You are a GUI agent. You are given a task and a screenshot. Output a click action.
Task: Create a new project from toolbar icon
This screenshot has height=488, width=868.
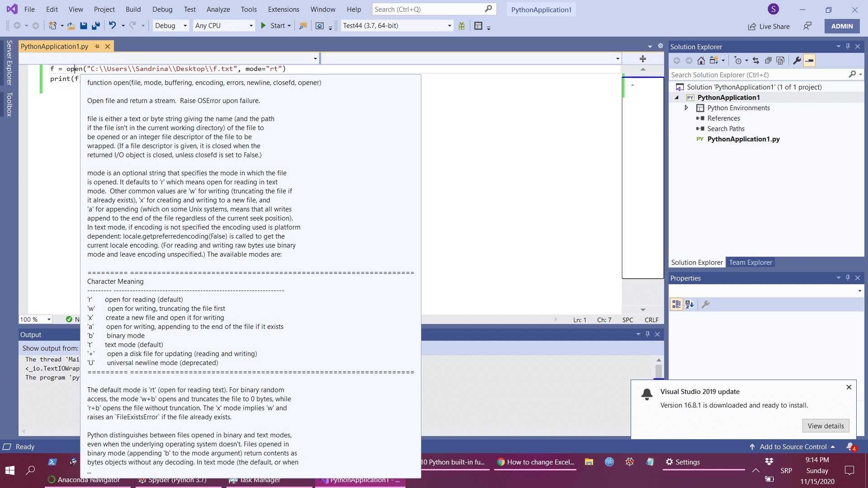pyautogui.click(x=53, y=26)
